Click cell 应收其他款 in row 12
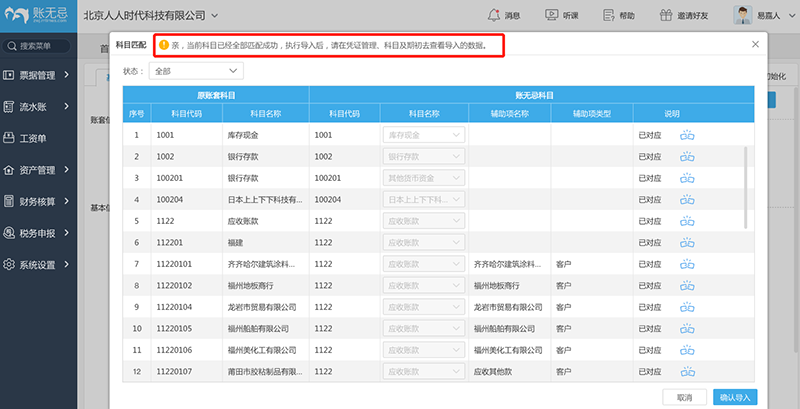This screenshot has height=409, width=800. (x=492, y=372)
